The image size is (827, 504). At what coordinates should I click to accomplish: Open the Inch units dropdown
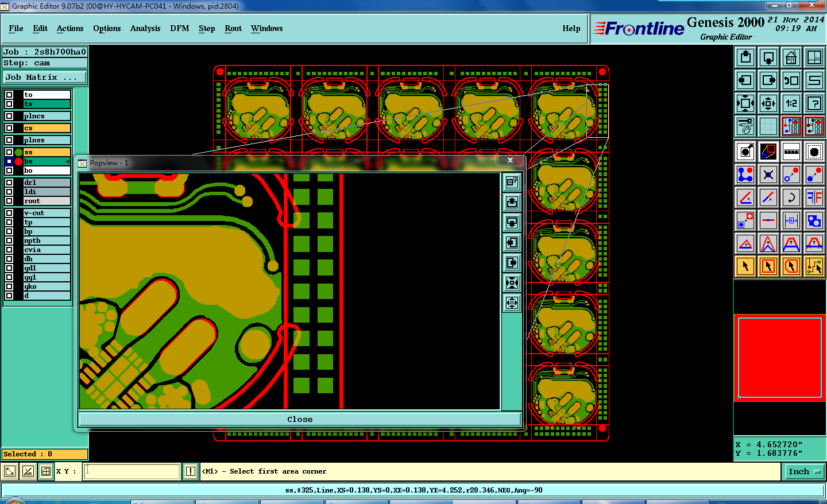(805, 471)
